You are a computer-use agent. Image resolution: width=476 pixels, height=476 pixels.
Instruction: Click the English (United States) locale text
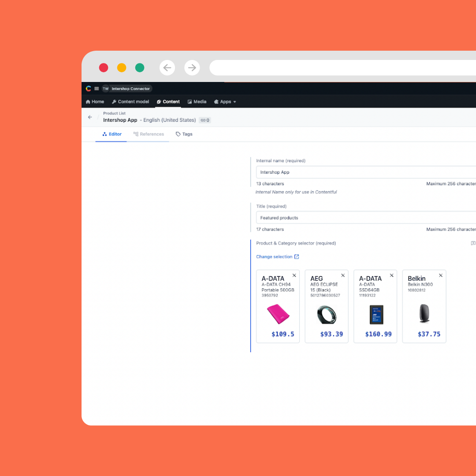(x=170, y=120)
